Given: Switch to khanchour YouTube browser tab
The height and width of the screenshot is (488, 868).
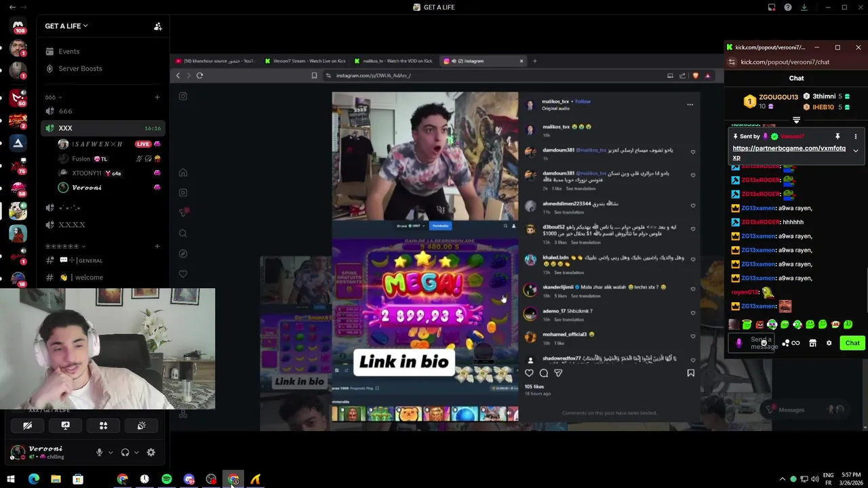Looking at the screenshot, I should pos(216,61).
